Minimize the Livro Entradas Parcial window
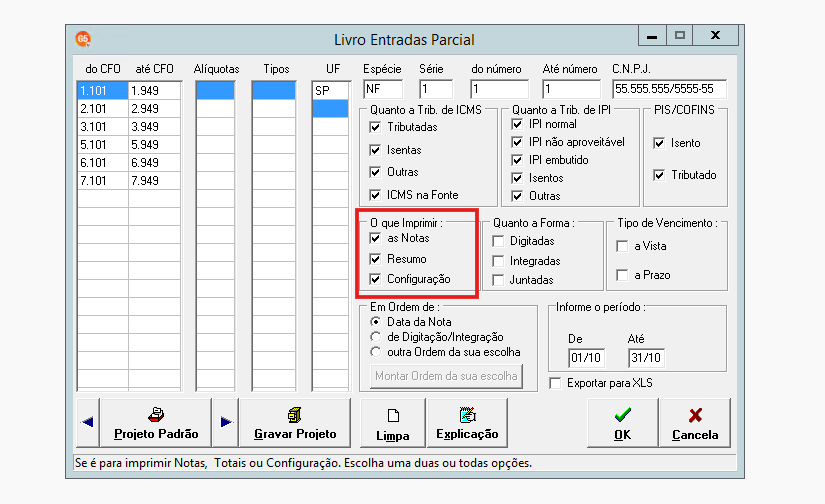 [x=652, y=35]
